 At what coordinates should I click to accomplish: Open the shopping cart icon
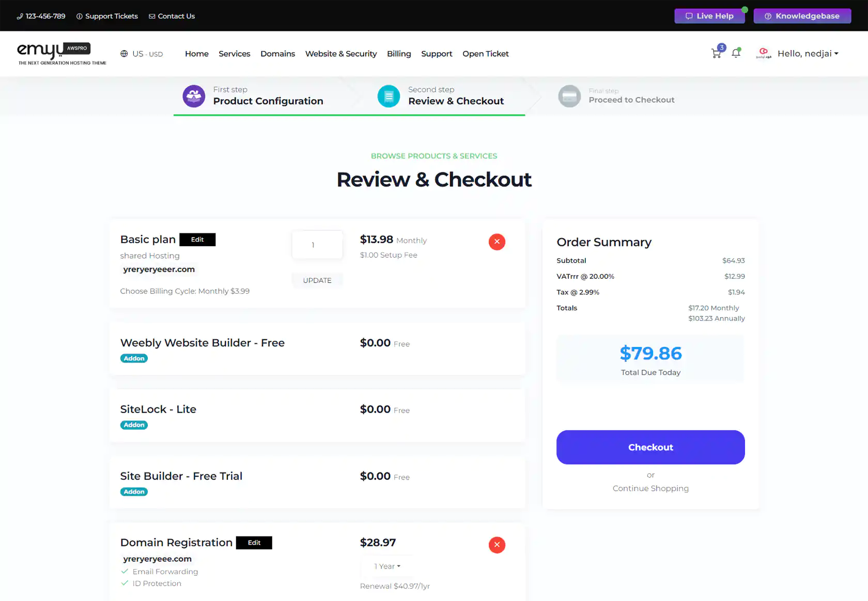(716, 53)
